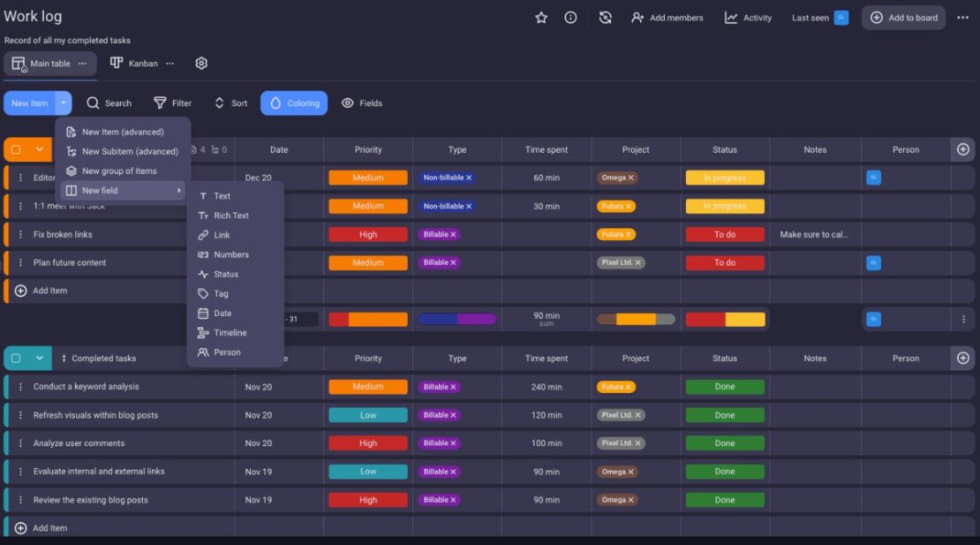980x545 pixels.
Task: Open Filter options
Action: 172,103
